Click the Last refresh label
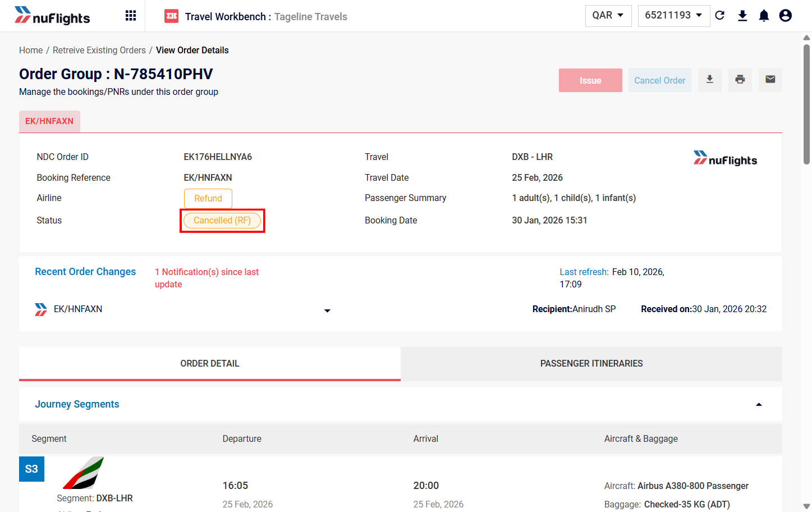Image resolution: width=812 pixels, height=512 pixels. click(584, 272)
